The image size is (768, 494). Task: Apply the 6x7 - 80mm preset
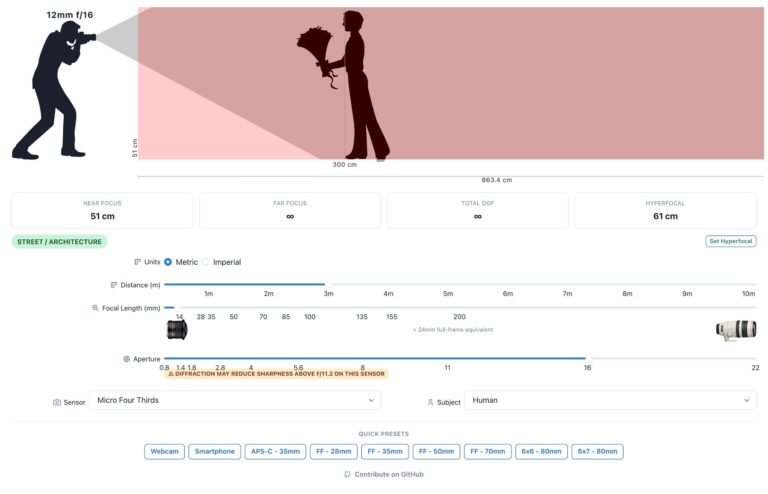click(598, 451)
